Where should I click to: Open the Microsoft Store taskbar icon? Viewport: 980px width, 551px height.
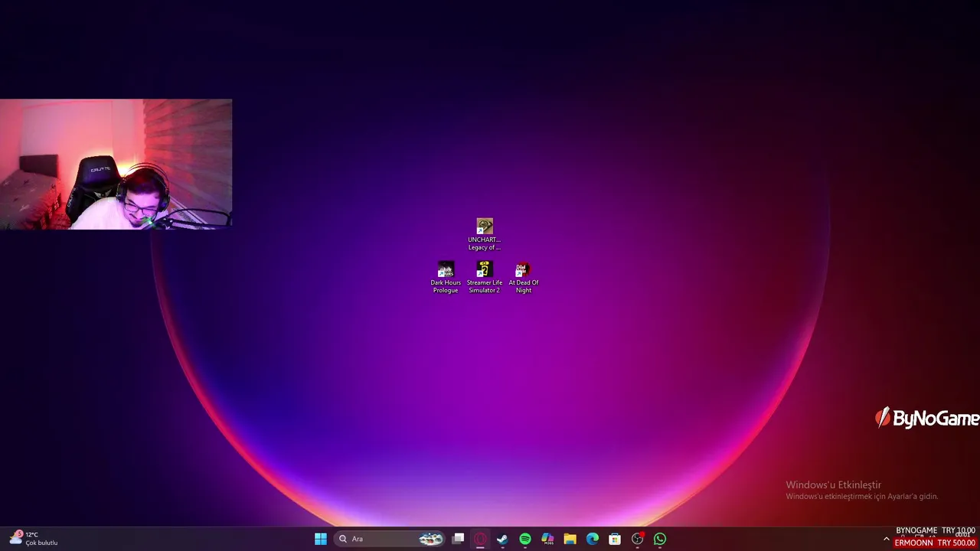[x=615, y=539]
